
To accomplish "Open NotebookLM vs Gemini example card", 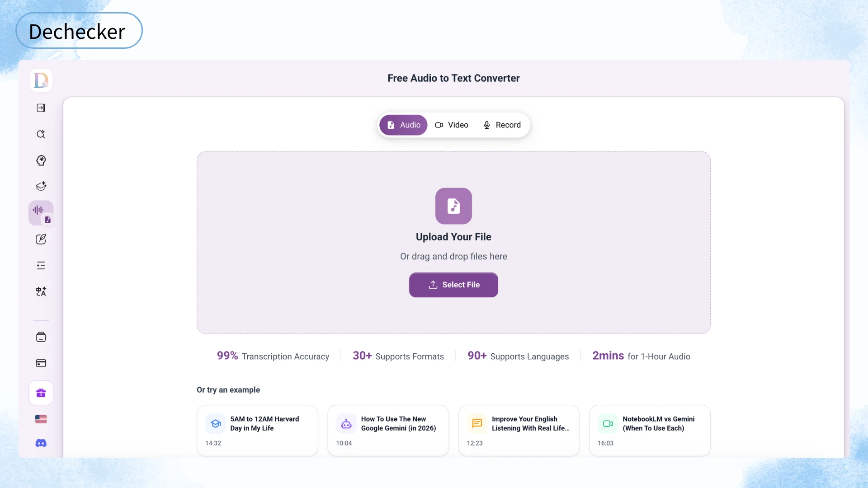I will point(650,431).
